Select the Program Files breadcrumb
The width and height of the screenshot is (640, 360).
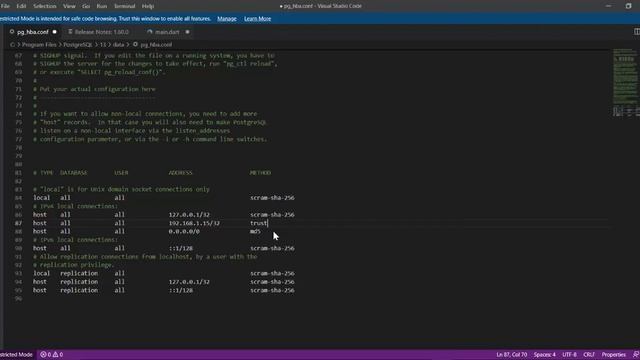[39, 44]
